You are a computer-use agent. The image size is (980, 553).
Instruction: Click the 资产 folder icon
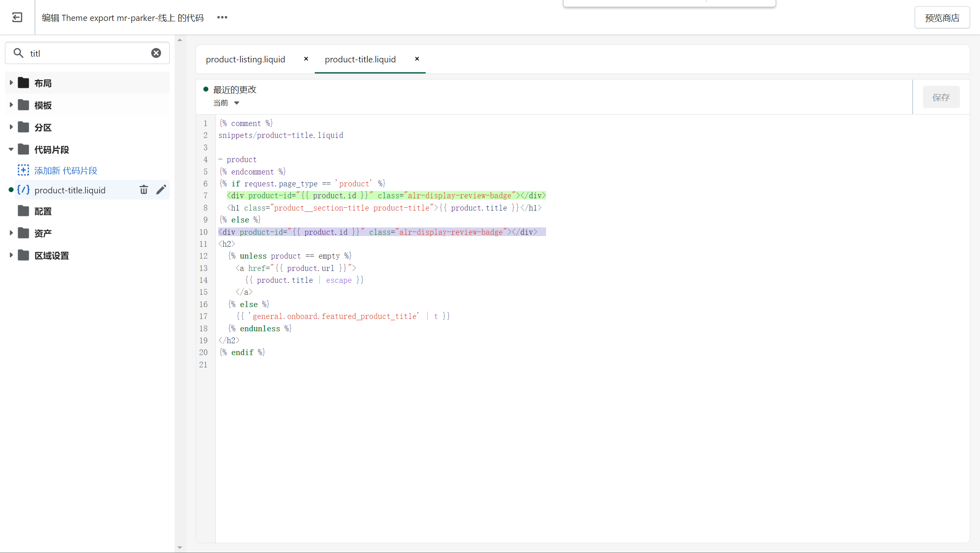[x=23, y=233]
